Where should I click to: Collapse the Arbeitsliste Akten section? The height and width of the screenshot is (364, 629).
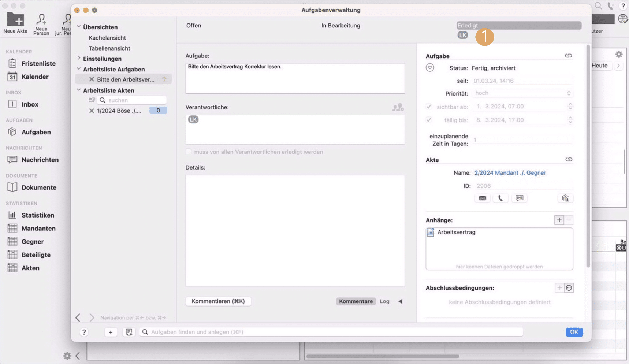tap(79, 90)
